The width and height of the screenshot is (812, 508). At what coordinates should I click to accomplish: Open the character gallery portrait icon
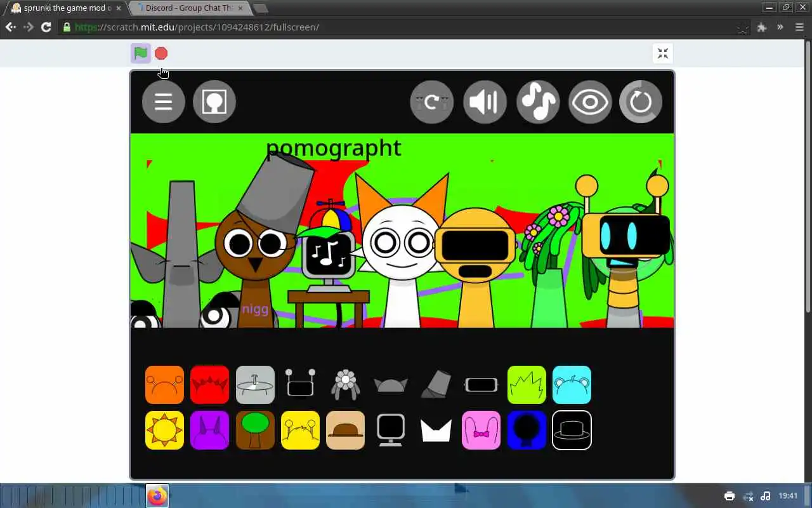pyautogui.click(x=214, y=102)
